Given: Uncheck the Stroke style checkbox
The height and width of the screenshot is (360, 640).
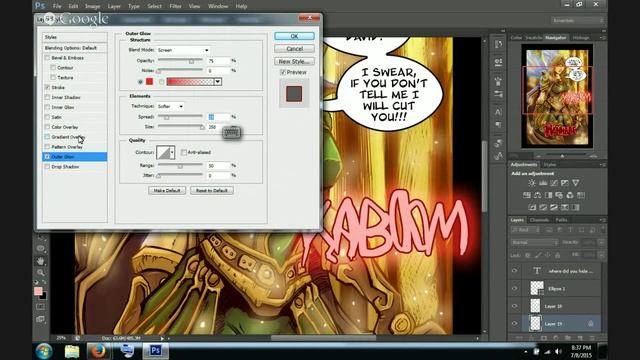Looking at the screenshot, I should tap(47, 87).
